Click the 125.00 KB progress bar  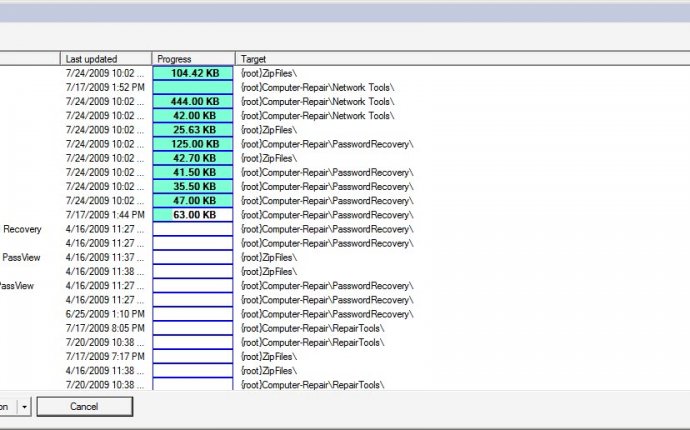pos(193,144)
